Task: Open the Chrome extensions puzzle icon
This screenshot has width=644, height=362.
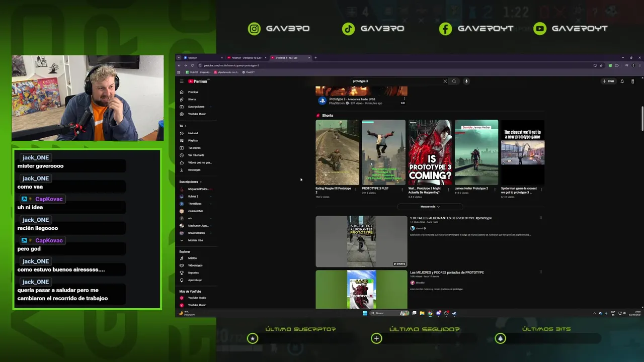Action: click(617, 65)
